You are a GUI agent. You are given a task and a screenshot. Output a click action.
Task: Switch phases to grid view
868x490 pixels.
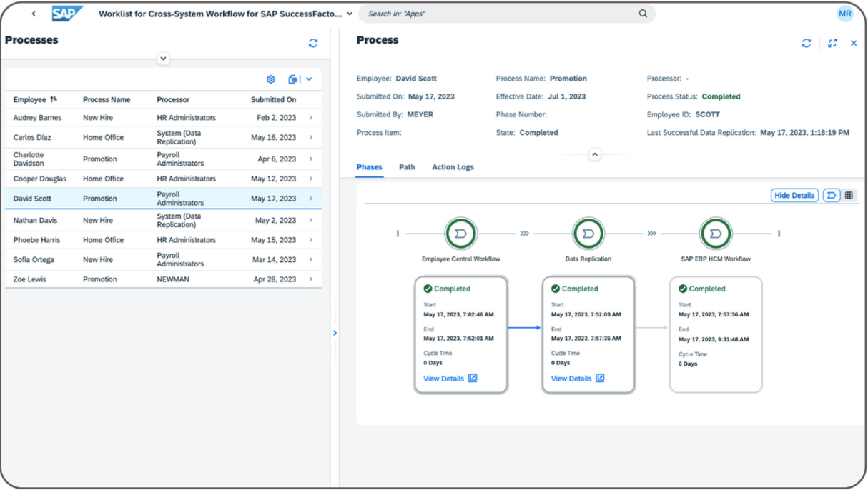click(849, 194)
